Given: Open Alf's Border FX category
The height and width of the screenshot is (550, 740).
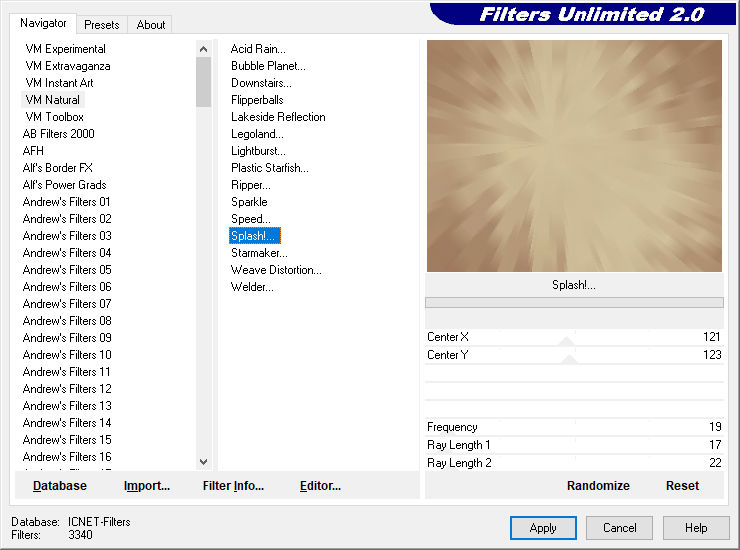Looking at the screenshot, I should [x=58, y=168].
